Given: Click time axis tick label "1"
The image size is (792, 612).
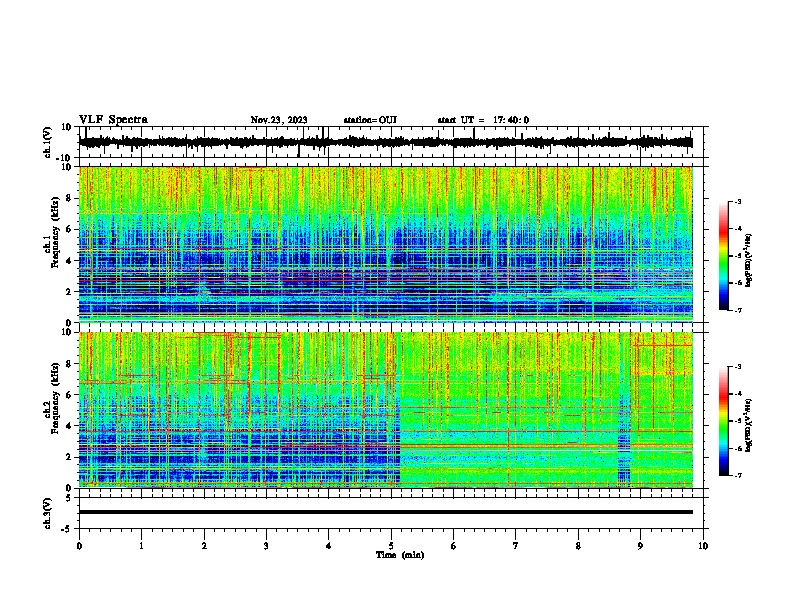Looking at the screenshot, I should point(141,546).
